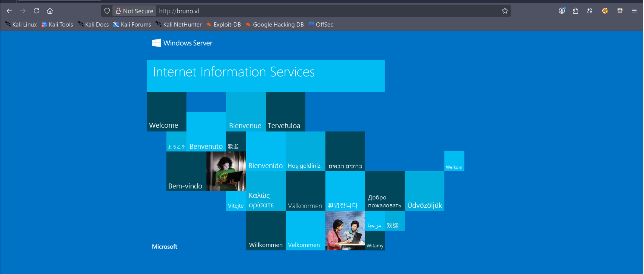
Task: Click the Greek Καλώς ορίσατε tile
Action: click(x=266, y=191)
